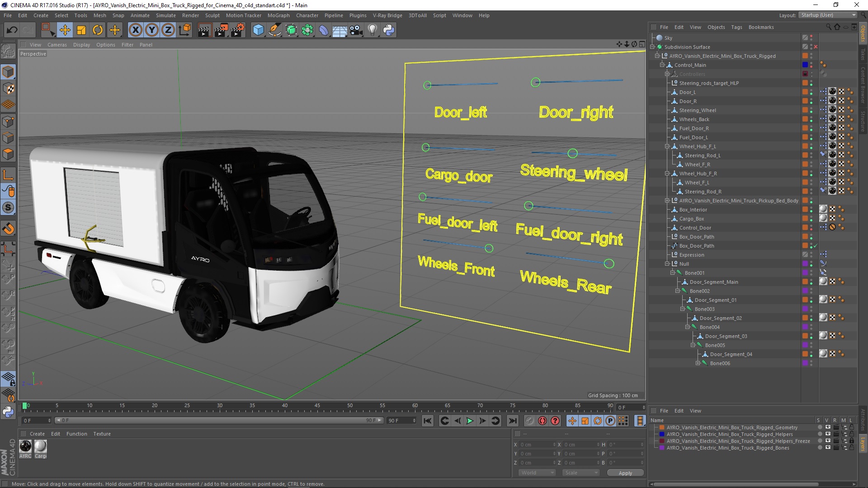
Task: Switch to Texture mode
Action: pyautogui.click(x=8, y=89)
